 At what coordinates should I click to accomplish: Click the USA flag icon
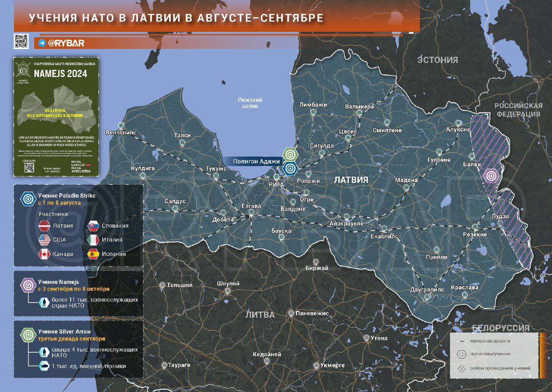(45, 240)
